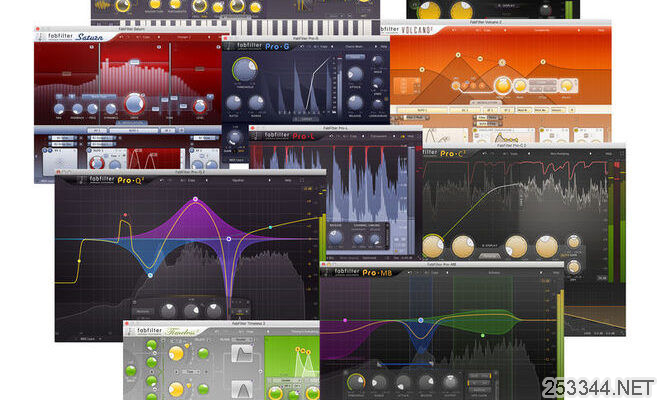Image resolution: width=660 pixels, height=400 pixels.
Task: Open the Modulation section button in Saturn
Action: click(132, 123)
